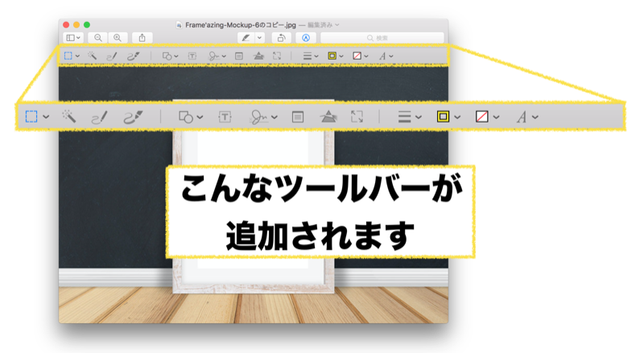
Task: Click the sidebar view button in top toolbar
Action: pos(73,38)
